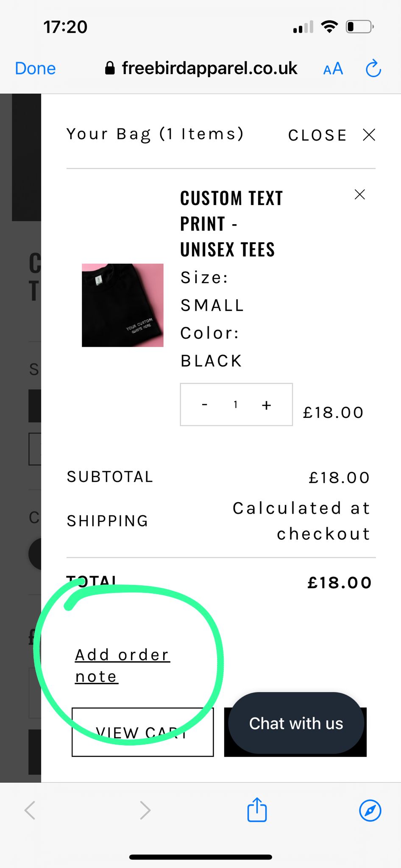Increase quantity with the plus button

[x=266, y=405]
